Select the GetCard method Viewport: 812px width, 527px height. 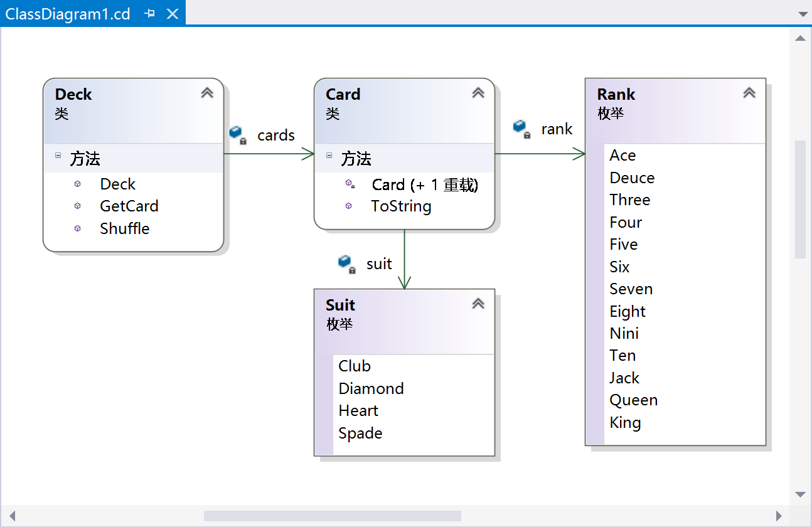point(129,206)
